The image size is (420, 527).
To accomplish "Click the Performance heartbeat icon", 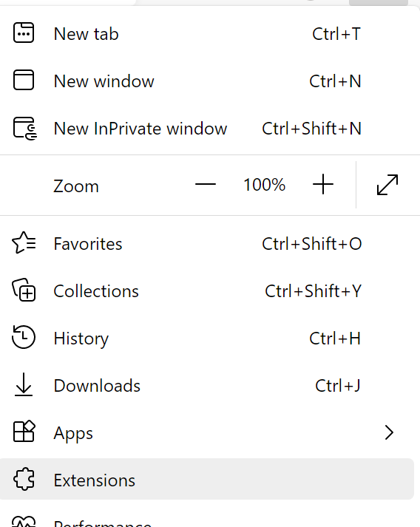I will (x=24, y=521).
